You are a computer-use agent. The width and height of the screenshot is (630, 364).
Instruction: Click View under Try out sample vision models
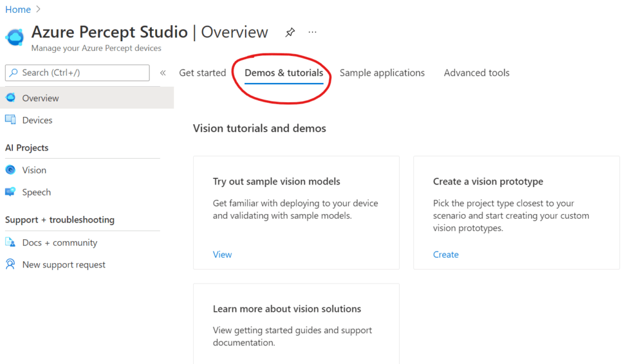(x=222, y=254)
